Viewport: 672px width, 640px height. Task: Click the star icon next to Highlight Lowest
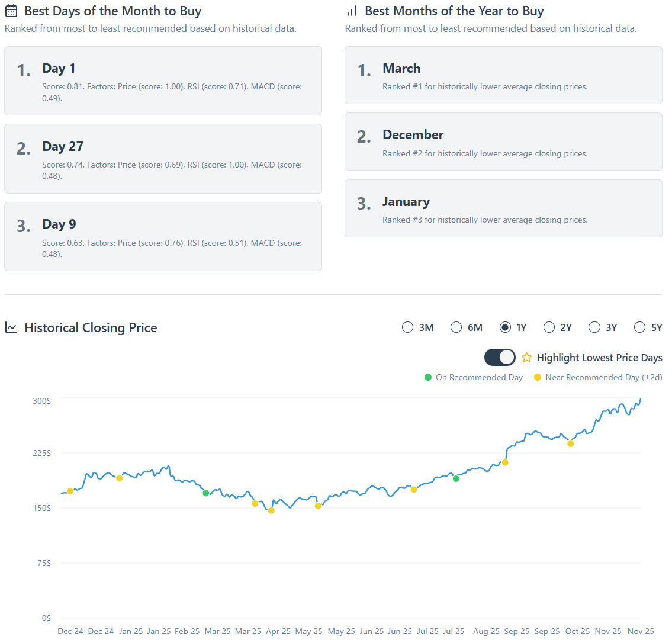point(526,358)
